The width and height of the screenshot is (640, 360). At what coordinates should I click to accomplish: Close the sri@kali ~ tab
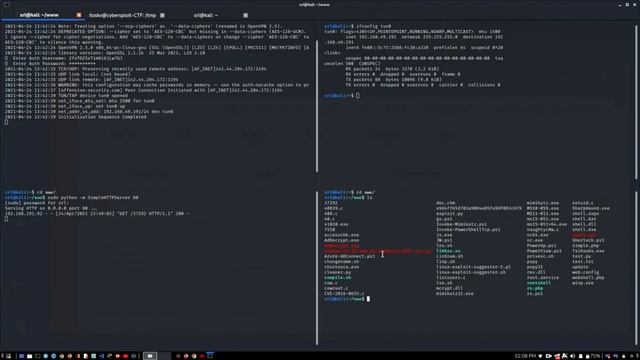click(x=245, y=15)
